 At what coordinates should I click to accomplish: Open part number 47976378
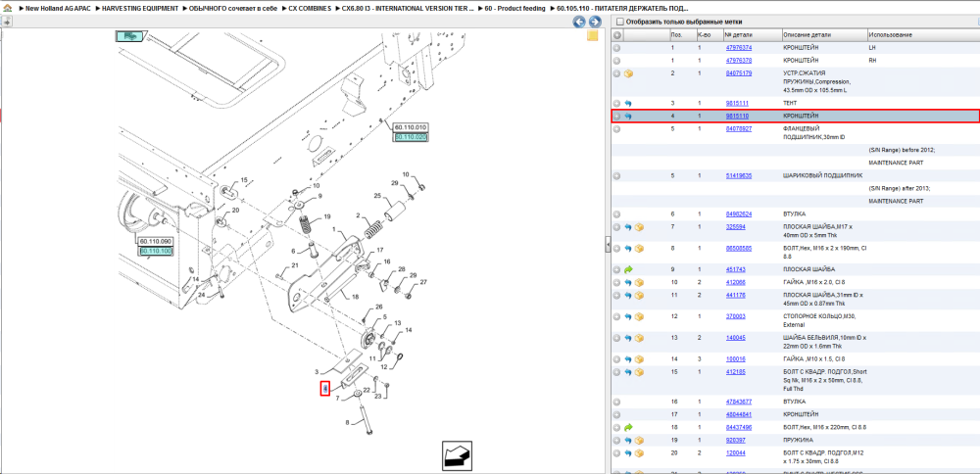point(739,61)
